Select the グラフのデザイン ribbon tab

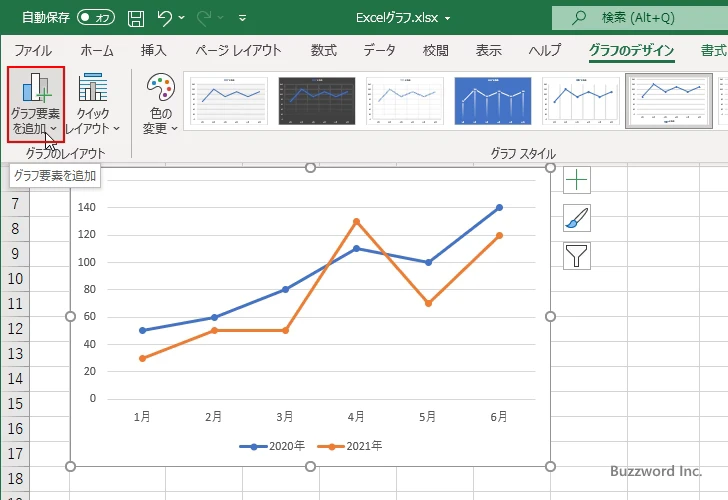click(x=631, y=50)
